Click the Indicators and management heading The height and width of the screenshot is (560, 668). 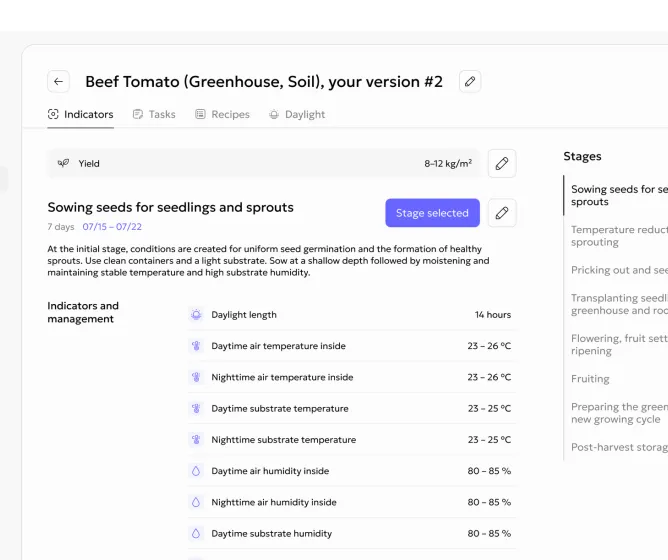[83, 312]
